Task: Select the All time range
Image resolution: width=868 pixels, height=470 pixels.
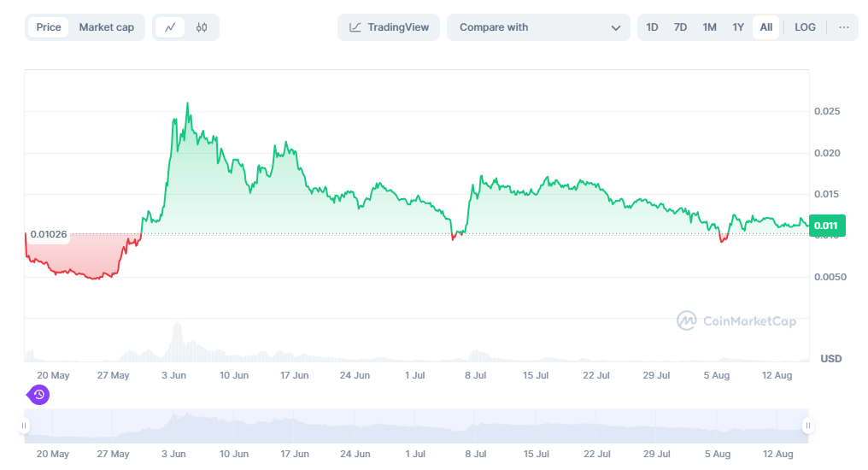Action: [x=766, y=27]
